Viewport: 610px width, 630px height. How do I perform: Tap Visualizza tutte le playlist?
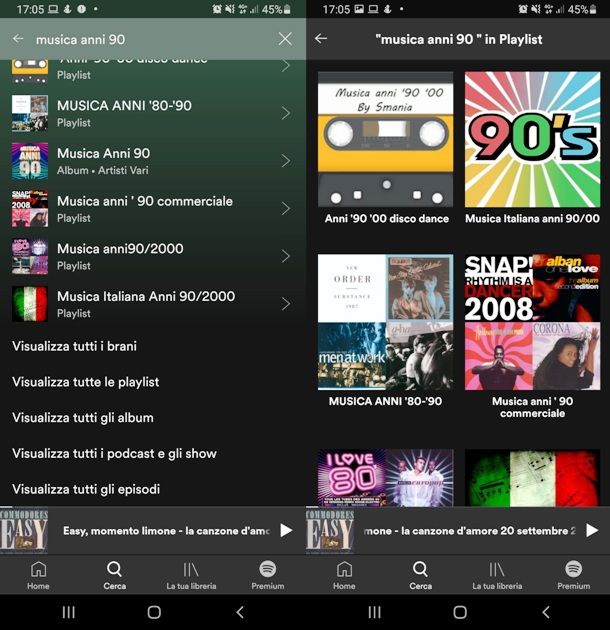click(x=86, y=382)
